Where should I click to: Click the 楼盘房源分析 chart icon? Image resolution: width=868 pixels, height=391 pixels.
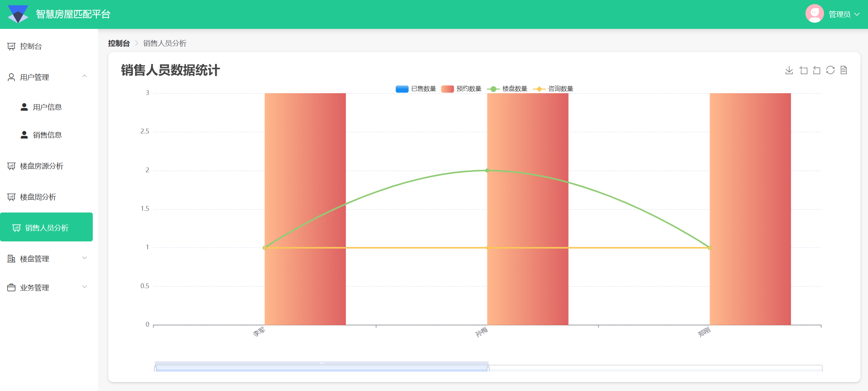point(11,166)
